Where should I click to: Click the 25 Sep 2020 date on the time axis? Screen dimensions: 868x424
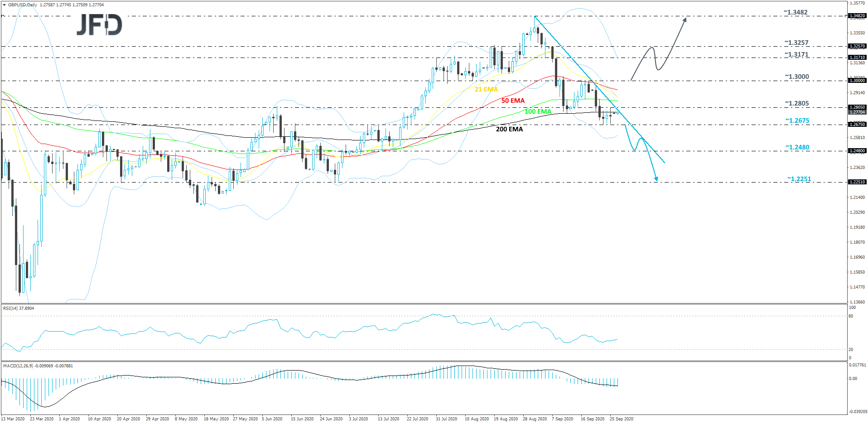[x=622, y=419]
